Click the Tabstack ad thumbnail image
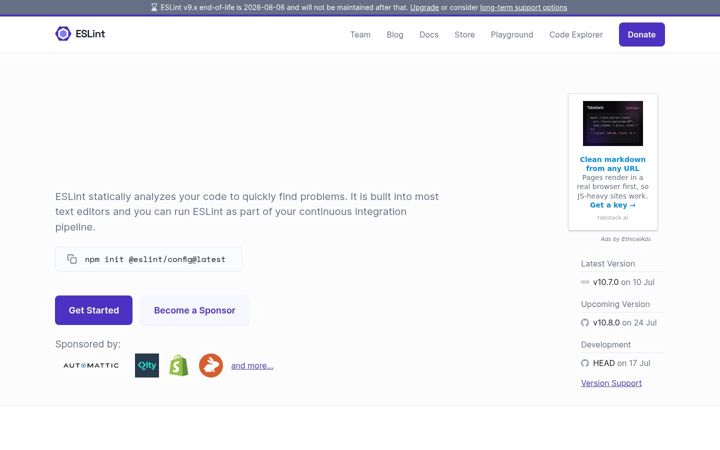Viewport: 720px width, 450px height. (x=613, y=124)
